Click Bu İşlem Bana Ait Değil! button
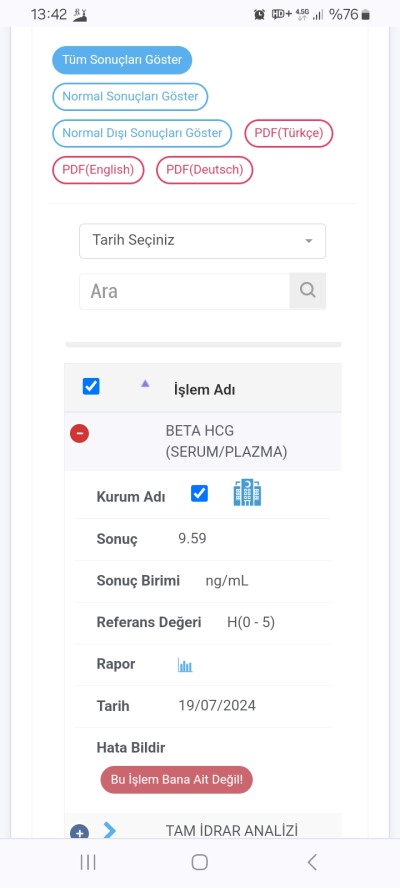 click(177, 780)
